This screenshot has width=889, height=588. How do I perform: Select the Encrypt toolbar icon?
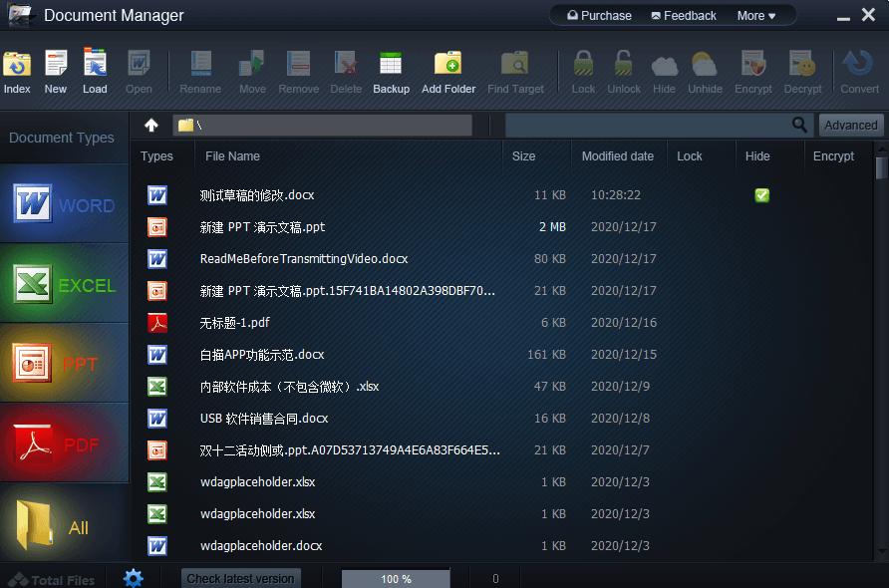pyautogui.click(x=752, y=68)
